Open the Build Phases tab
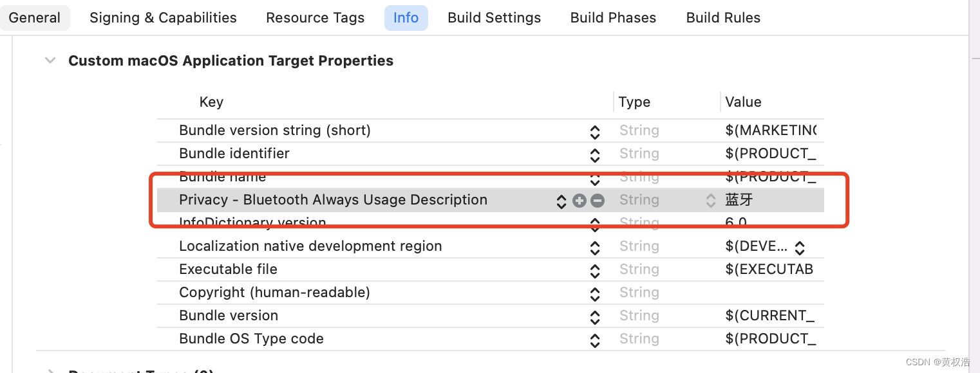Viewport: 980px width, 373px height. pyautogui.click(x=613, y=17)
